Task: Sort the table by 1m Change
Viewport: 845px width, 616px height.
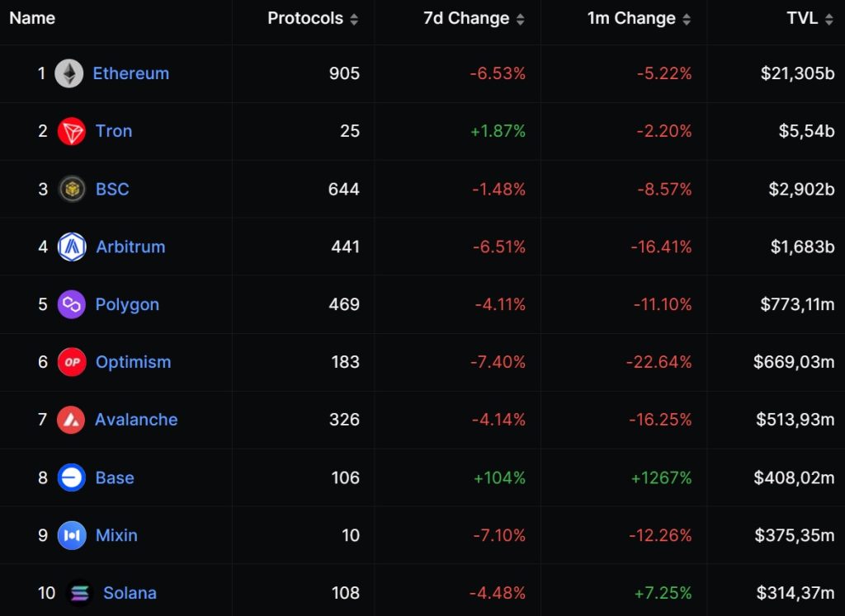Action: (686, 18)
